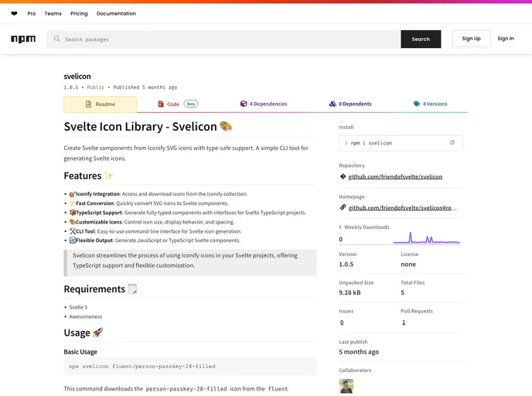
Task: Open the Pro menu link
Action: (x=32, y=14)
